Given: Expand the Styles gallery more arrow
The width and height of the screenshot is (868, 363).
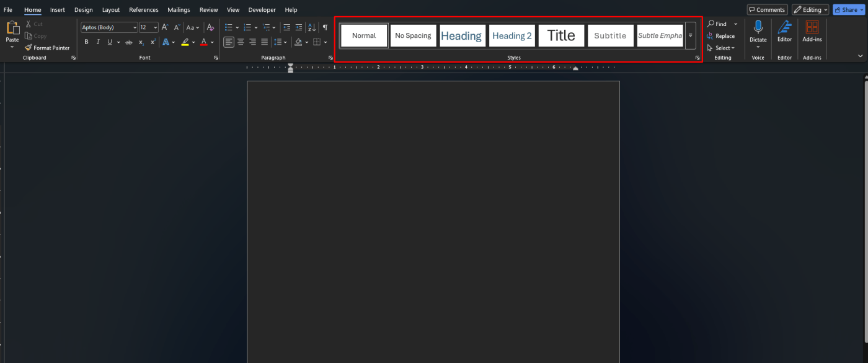Looking at the screenshot, I should pos(691,35).
